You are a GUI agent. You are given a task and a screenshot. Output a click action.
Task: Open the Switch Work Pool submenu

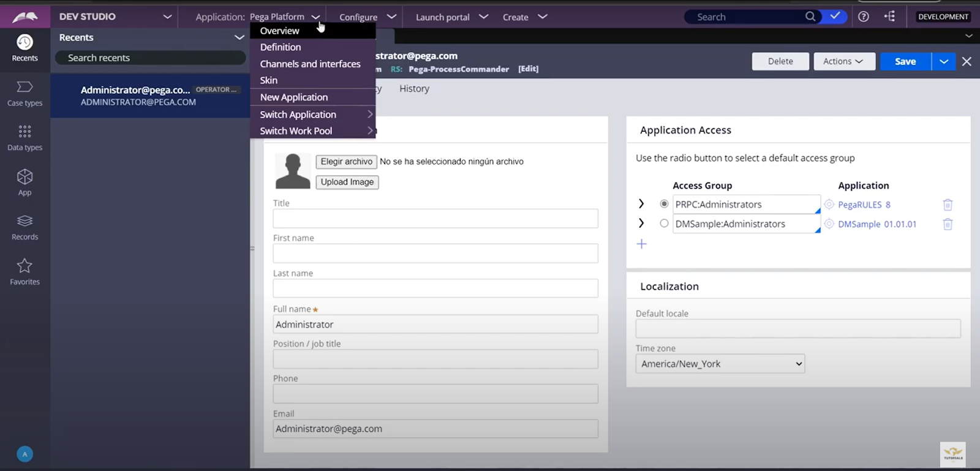pyautogui.click(x=312, y=131)
